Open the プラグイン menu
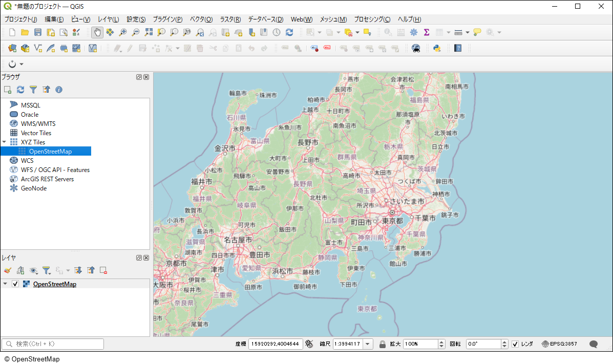Image resolution: width=613 pixels, height=364 pixels. click(167, 19)
